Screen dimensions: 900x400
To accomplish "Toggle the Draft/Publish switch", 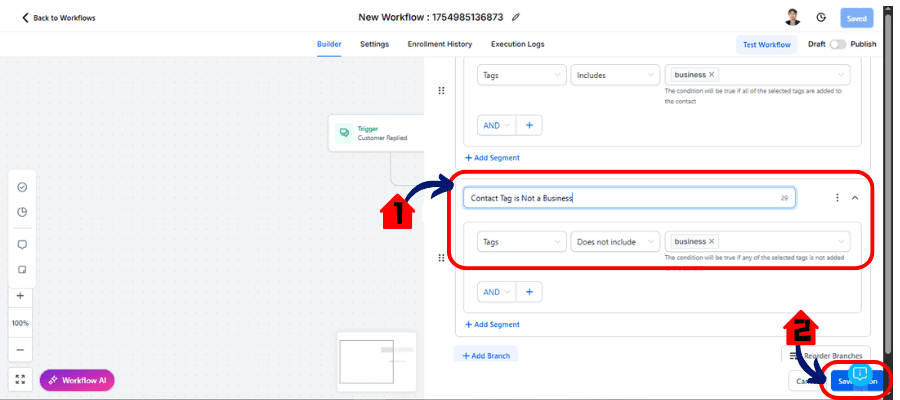I will [x=837, y=44].
